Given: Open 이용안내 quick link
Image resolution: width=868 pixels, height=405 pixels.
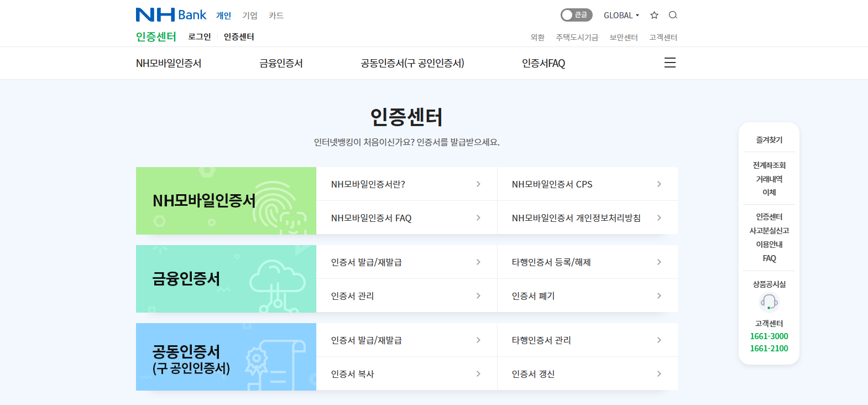Looking at the screenshot, I should click(x=769, y=245).
